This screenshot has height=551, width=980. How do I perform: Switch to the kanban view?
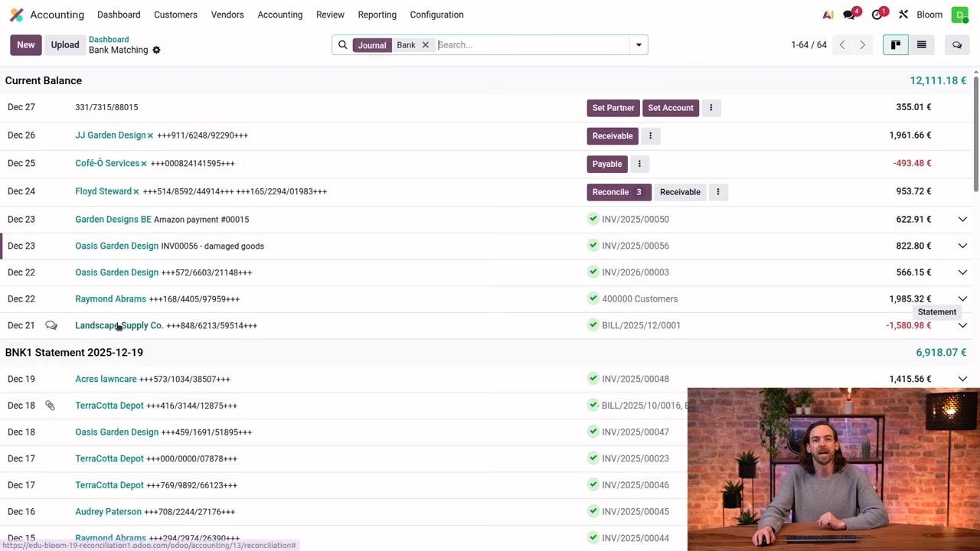tap(895, 45)
